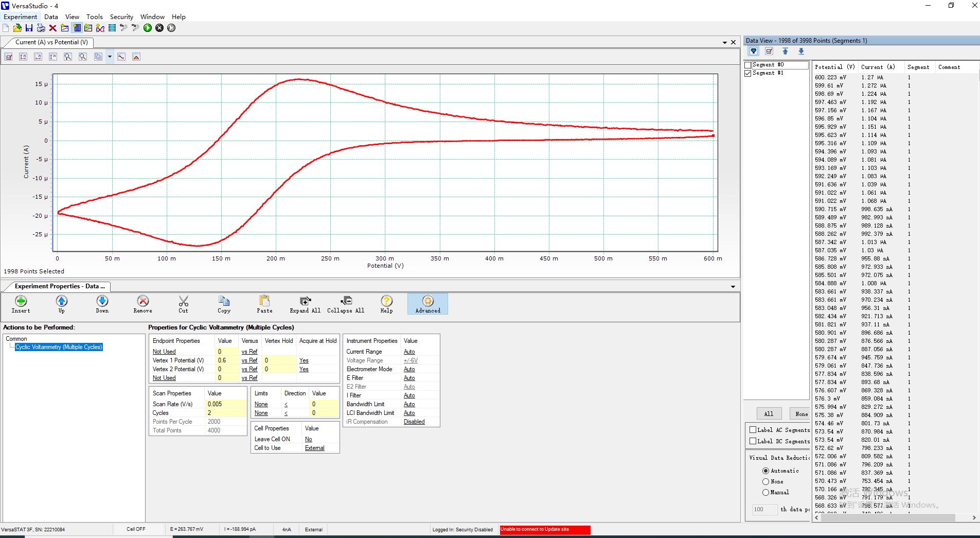
Task: Open the copy icon dropdown arrow
Action: 110,57
